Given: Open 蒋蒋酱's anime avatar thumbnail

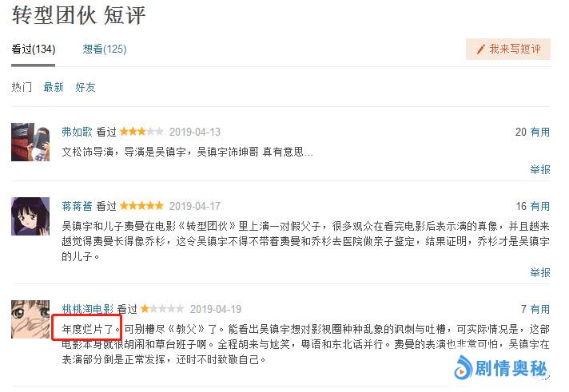Looking at the screenshot, I should coord(30,216).
